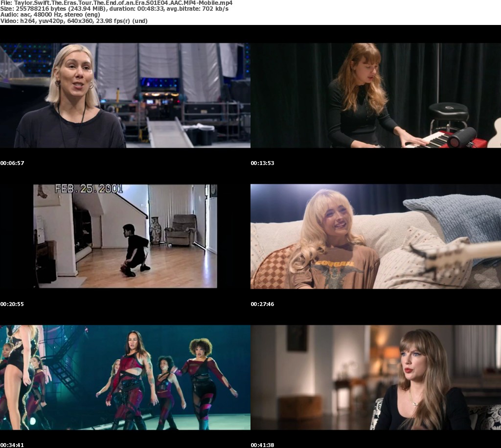Click the home video thumbnail dated 2001
This screenshot has width=501, height=448.
(125, 236)
